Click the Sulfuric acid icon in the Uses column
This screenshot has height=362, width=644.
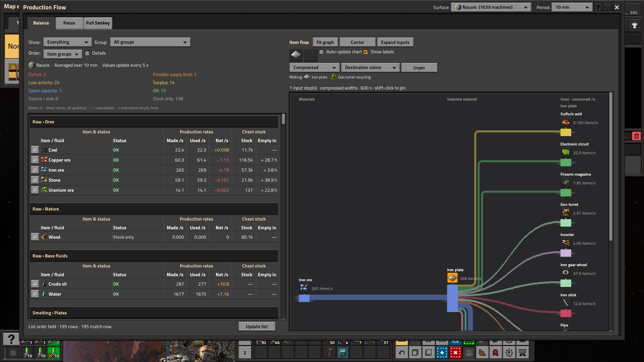(x=566, y=122)
